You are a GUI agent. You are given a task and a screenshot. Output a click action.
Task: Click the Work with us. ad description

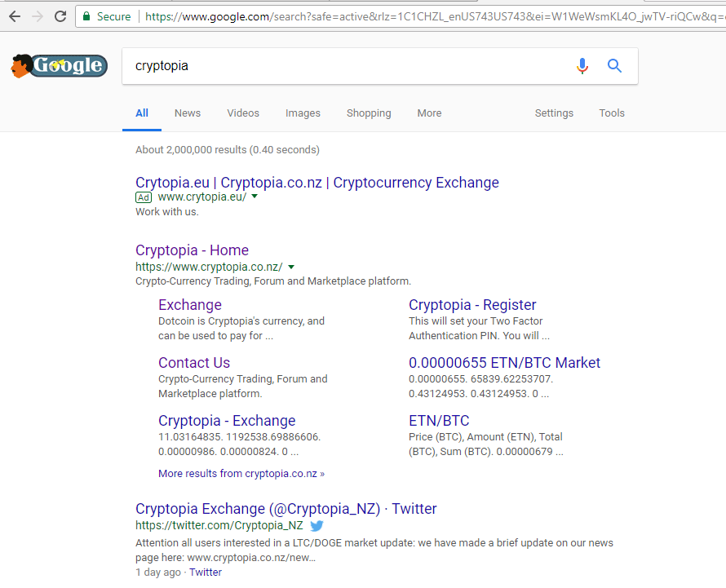(166, 211)
